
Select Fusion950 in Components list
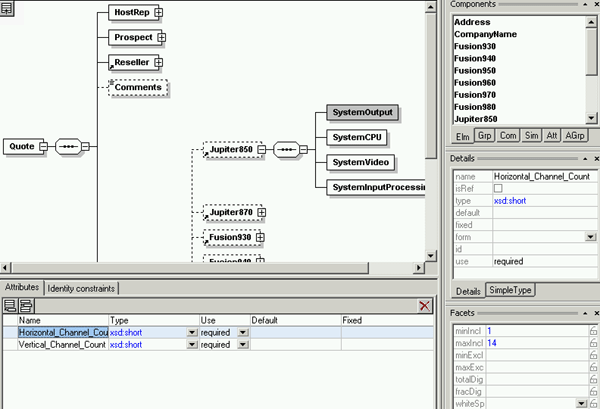pyautogui.click(x=475, y=71)
